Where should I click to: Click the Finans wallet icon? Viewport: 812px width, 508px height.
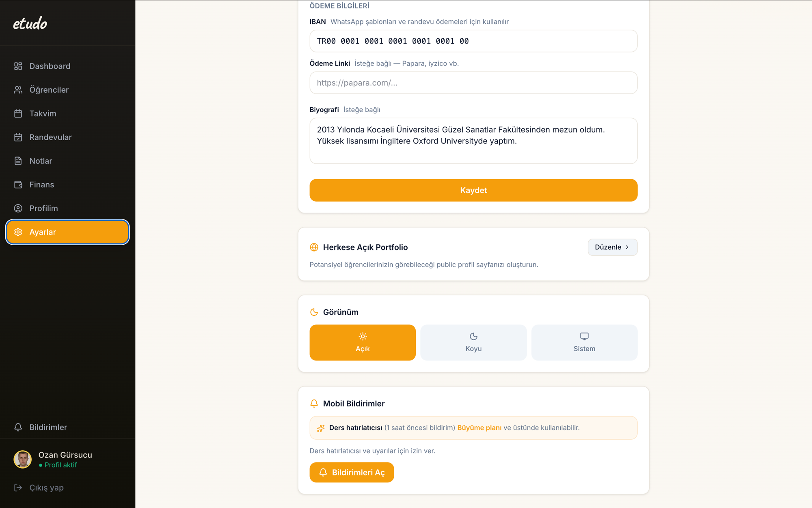click(18, 185)
